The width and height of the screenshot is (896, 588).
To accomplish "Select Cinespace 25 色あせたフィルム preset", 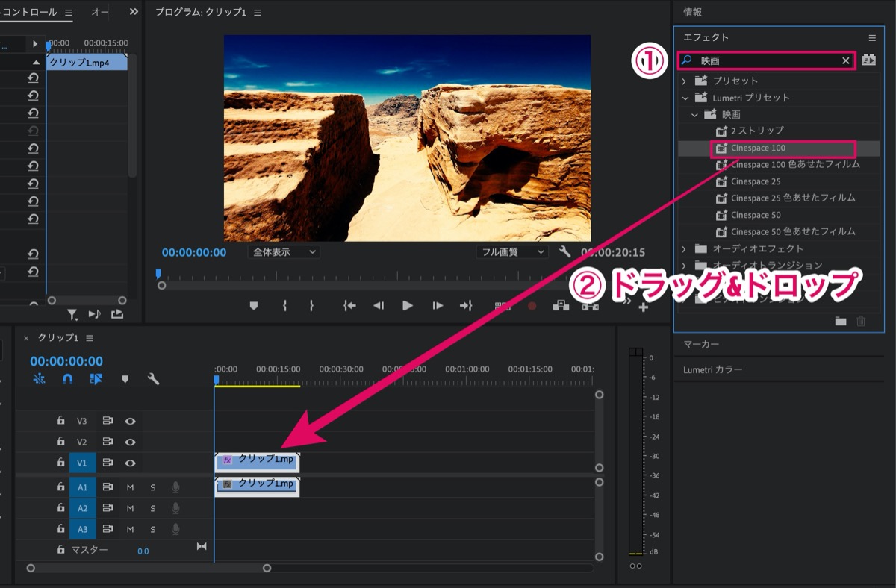I will [x=793, y=198].
